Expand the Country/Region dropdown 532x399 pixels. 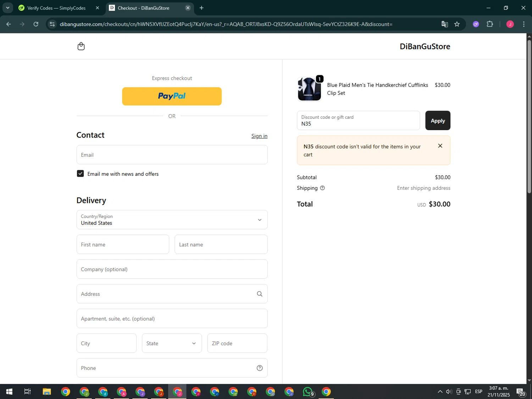tap(172, 220)
